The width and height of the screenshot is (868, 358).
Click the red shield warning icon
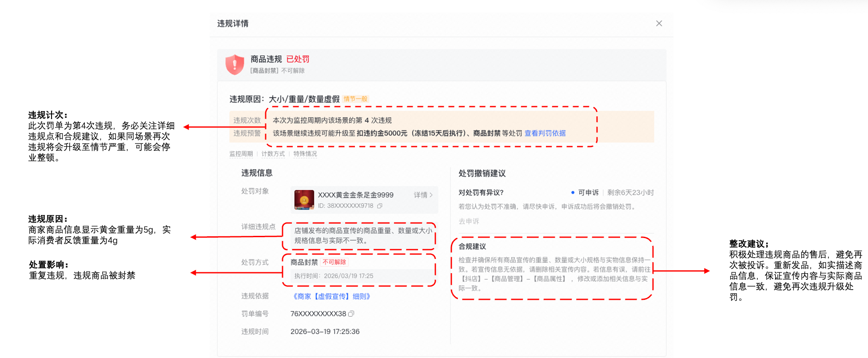(x=235, y=64)
